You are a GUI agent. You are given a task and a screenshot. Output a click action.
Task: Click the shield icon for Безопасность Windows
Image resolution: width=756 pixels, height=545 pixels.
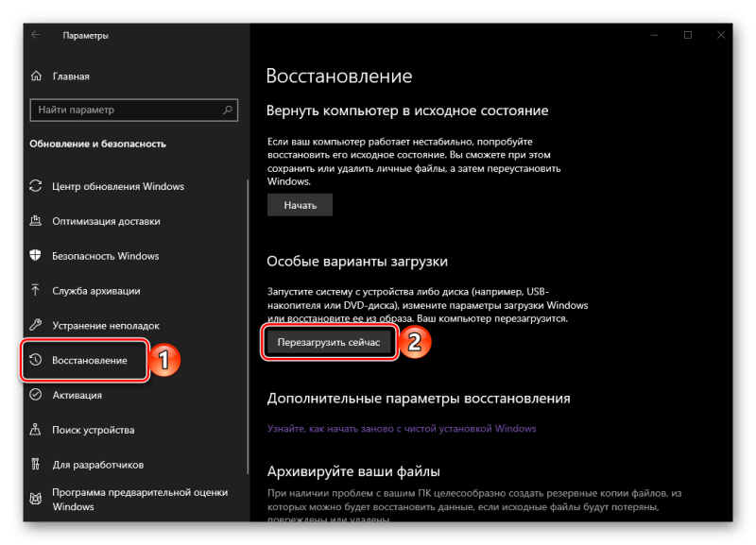point(36,256)
